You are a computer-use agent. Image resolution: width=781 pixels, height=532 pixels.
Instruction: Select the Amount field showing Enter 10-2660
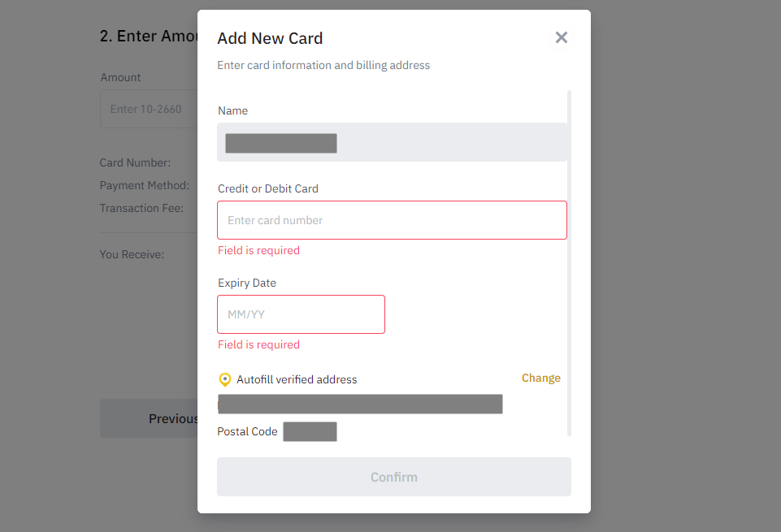[148, 109]
